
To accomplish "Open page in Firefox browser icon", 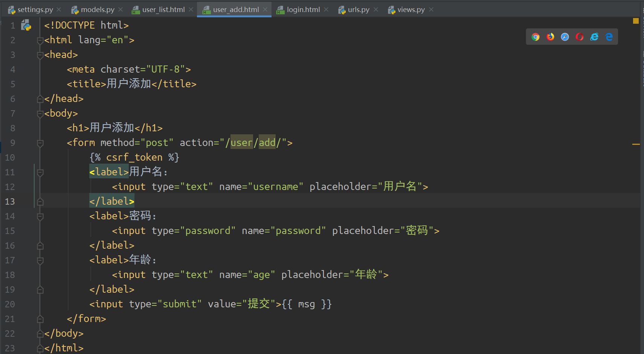I will 550,37.
